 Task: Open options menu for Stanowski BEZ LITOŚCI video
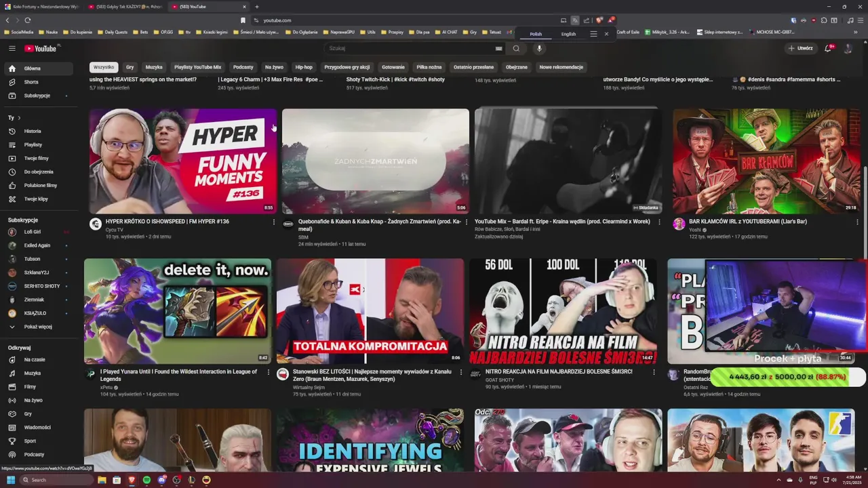pos(461,372)
